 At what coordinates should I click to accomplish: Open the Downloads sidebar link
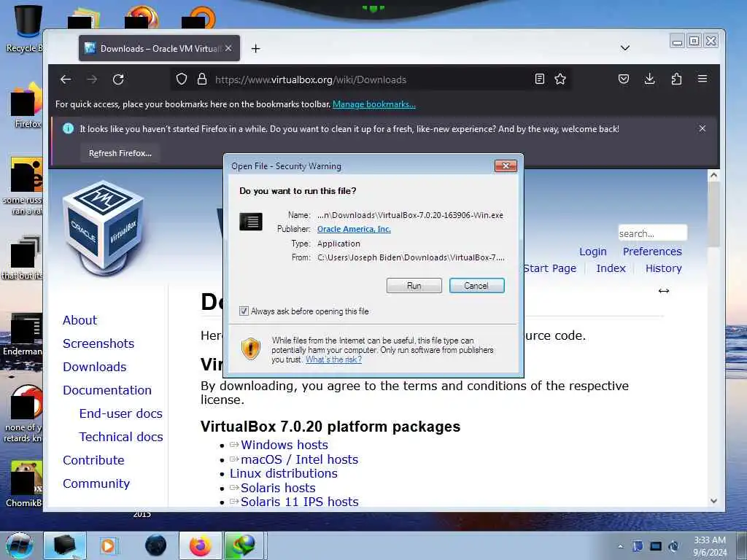click(95, 367)
